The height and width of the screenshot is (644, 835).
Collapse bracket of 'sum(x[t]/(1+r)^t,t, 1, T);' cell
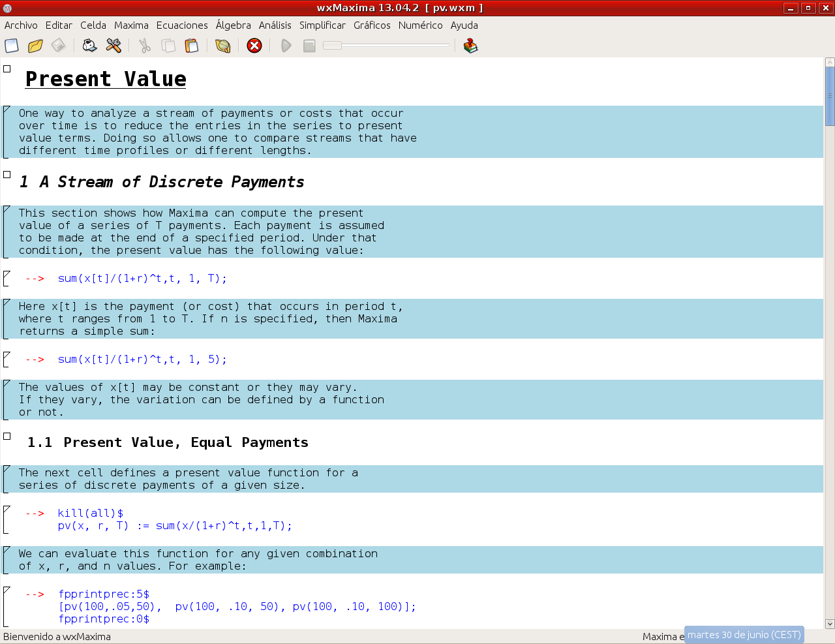[x=6, y=279]
